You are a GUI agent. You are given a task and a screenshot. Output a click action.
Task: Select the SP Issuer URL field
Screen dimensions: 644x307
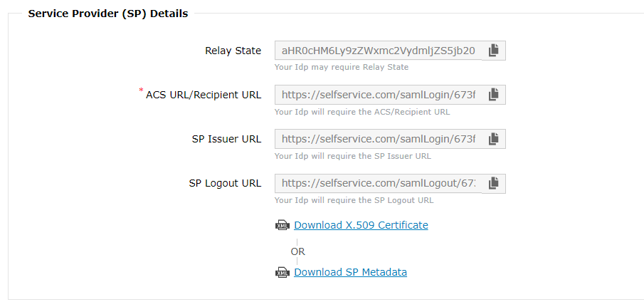[x=379, y=140]
